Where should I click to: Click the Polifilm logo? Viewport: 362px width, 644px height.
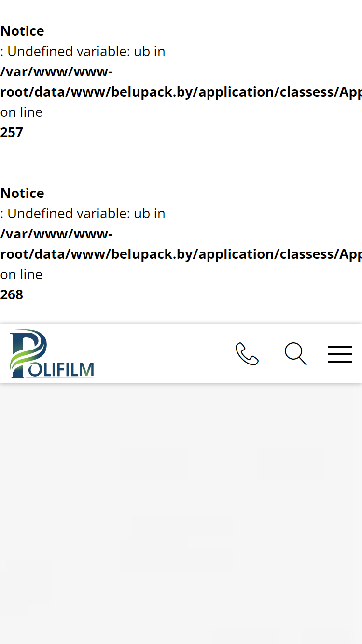tap(52, 354)
